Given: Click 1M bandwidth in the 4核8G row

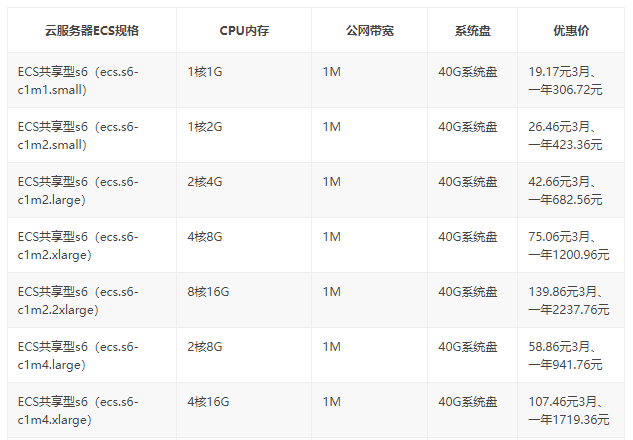Looking at the screenshot, I should click(331, 237).
